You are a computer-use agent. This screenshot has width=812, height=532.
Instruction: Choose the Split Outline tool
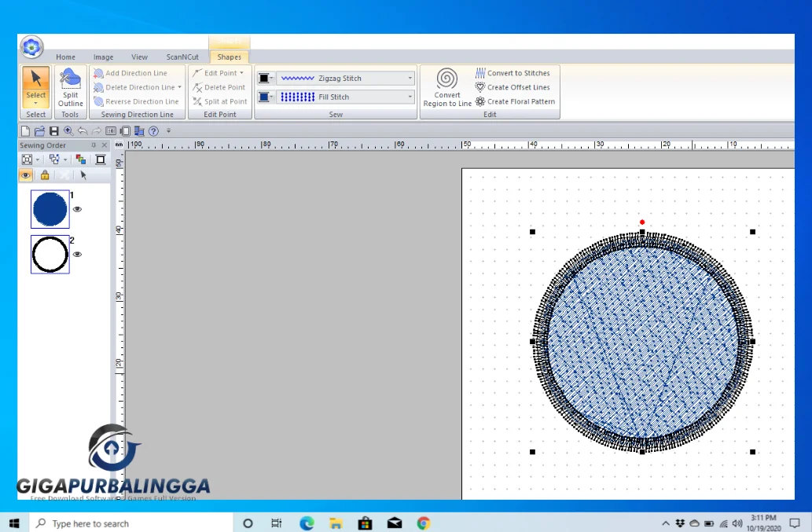point(71,87)
